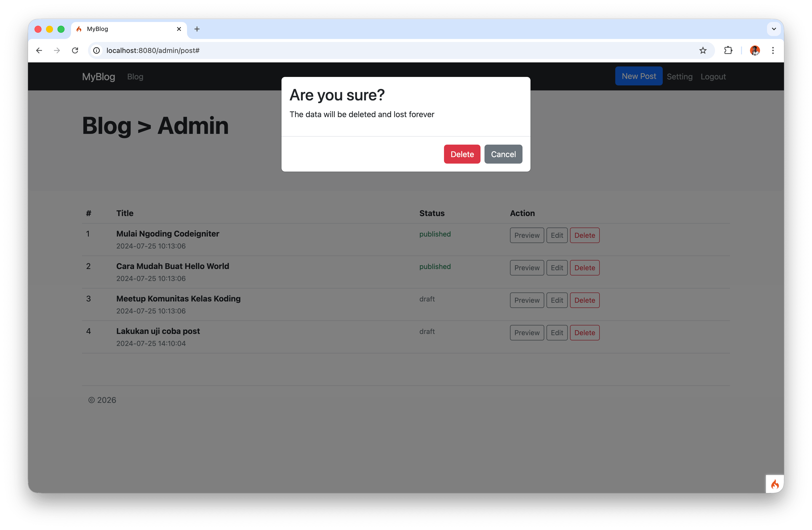Click the site info icon in address bar
Viewport: 812px width, 530px height.
pos(97,50)
